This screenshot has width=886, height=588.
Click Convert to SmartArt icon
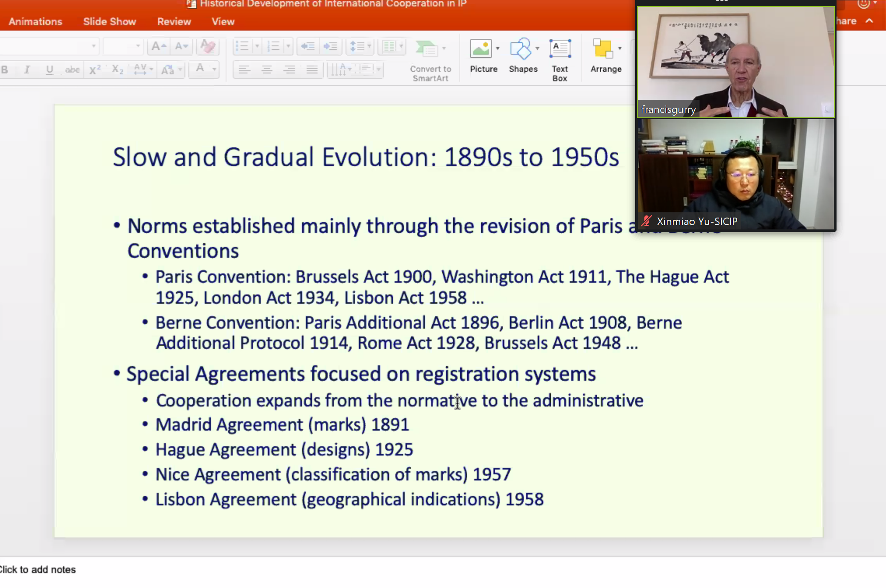click(427, 49)
